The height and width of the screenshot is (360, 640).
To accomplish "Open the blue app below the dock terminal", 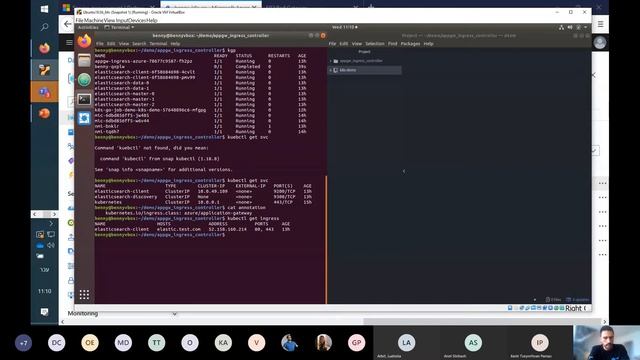I will tap(84, 118).
